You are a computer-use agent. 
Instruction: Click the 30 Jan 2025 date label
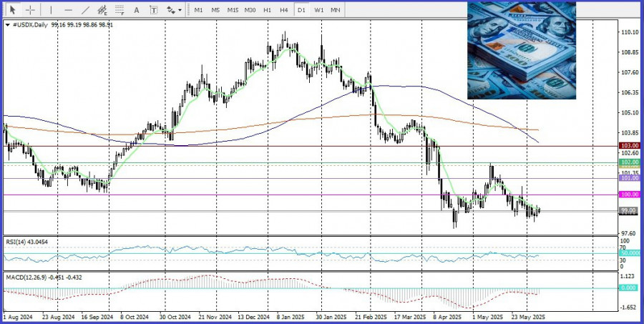tap(331, 318)
